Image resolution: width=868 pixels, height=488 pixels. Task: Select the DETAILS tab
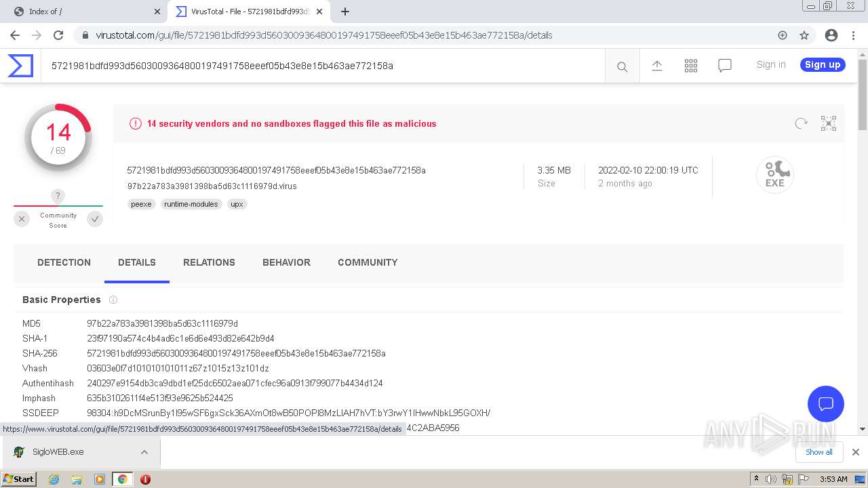click(137, 262)
